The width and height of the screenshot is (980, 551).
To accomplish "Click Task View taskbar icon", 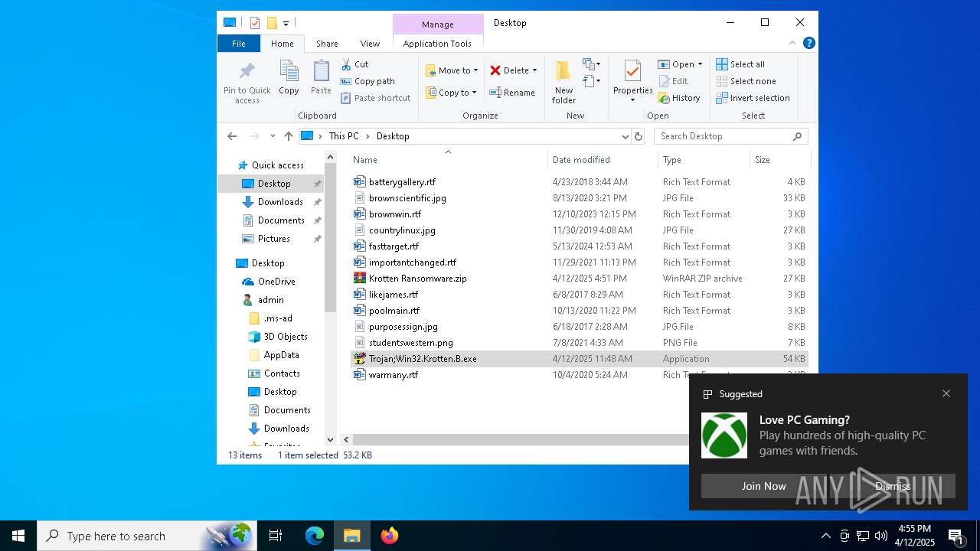I will pos(276,536).
